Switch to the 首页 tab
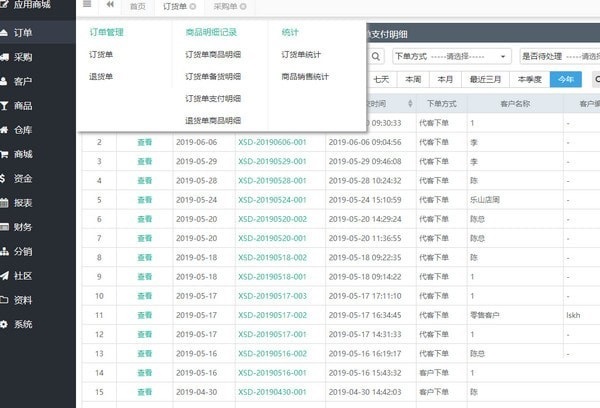This screenshot has width=600, height=408. (x=138, y=7)
